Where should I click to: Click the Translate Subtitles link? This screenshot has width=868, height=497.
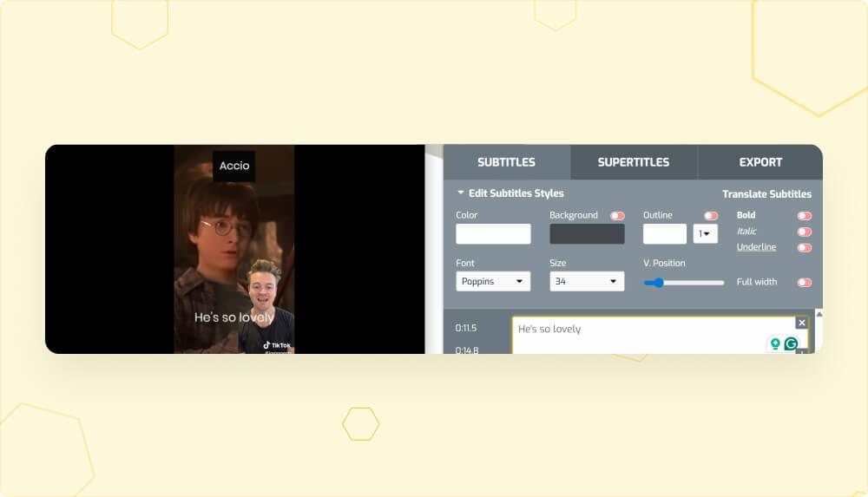(766, 194)
